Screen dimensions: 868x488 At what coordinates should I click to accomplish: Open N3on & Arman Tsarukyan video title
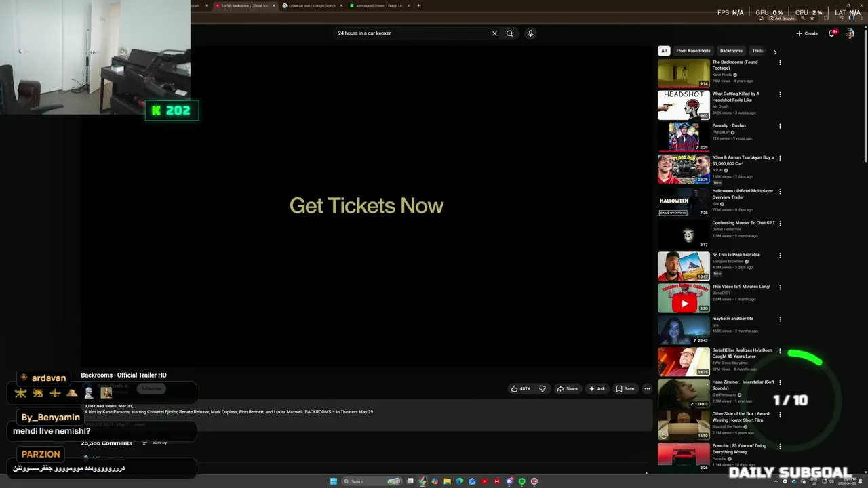742,160
